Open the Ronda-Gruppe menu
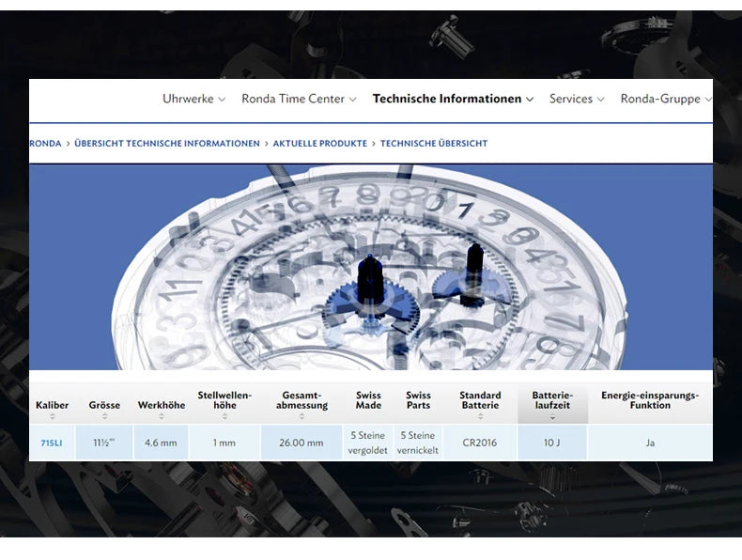The width and height of the screenshot is (742, 560). click(665, 99)
